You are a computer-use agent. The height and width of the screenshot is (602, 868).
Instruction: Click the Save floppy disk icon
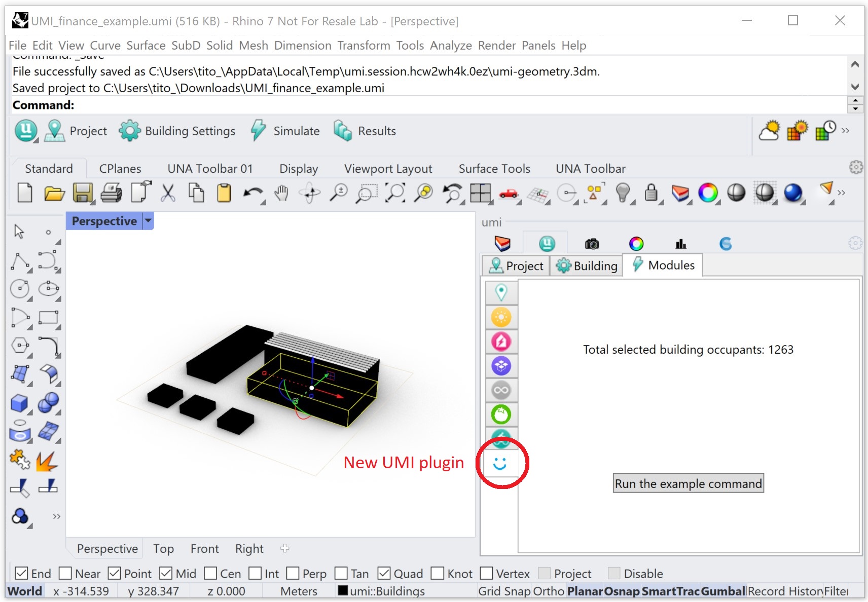[83, 193]
